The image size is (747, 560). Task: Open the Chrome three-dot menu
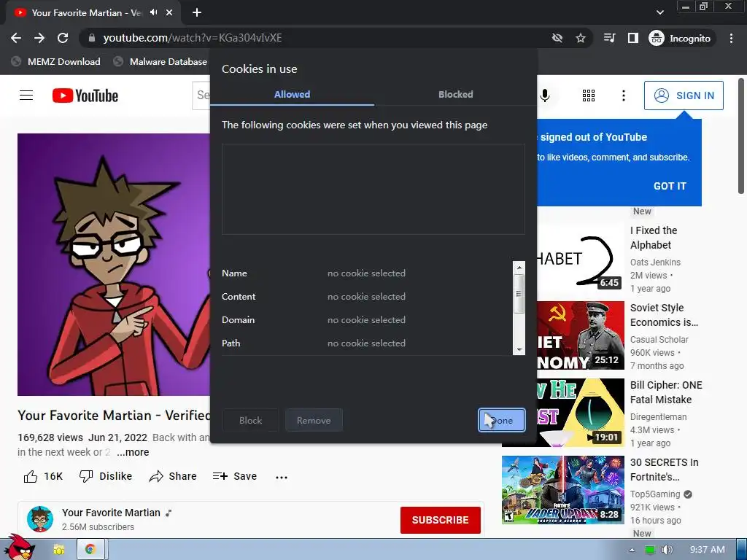[x=731, y=38]
